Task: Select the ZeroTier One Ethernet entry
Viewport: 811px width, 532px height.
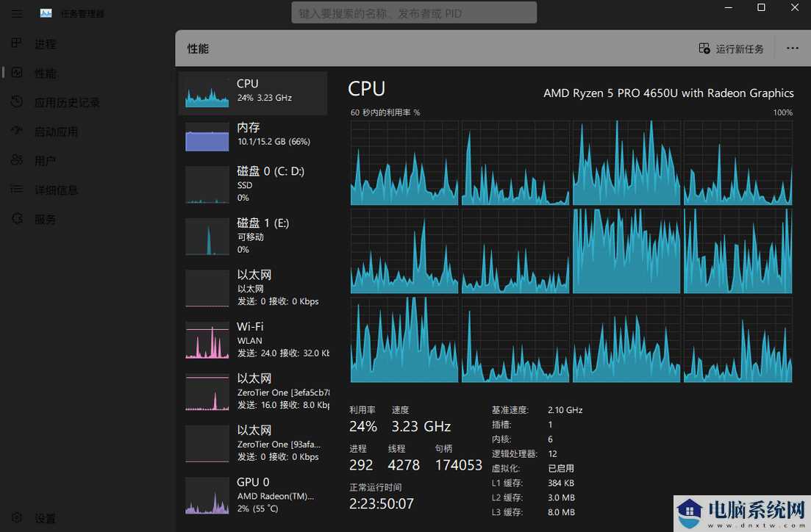Action: click(x=252, y=392)
